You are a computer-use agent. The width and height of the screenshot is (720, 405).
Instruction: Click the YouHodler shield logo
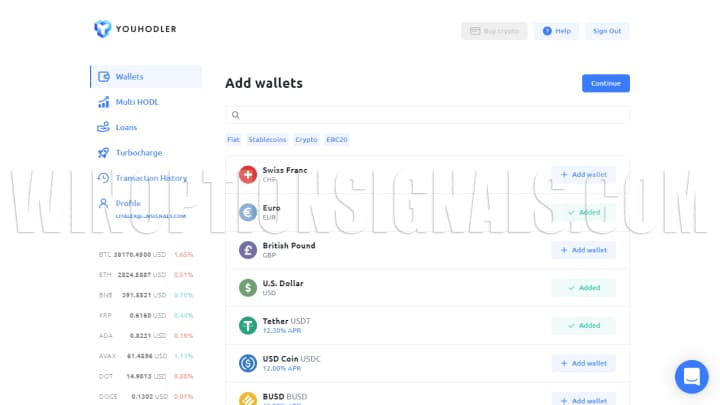(102, 30)
